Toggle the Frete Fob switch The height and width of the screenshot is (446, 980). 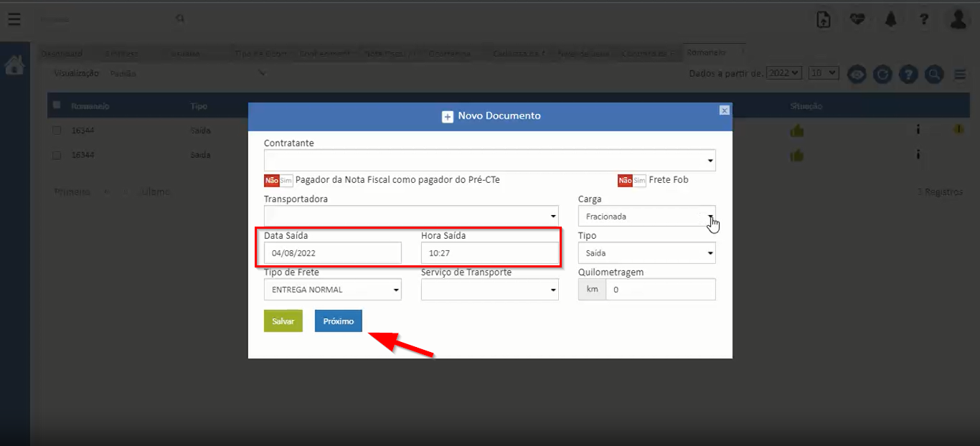[632, 181]
